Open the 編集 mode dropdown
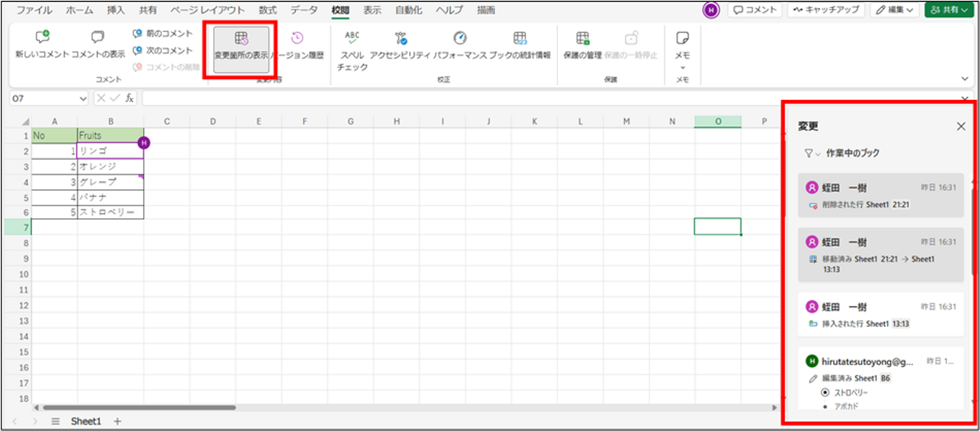 click(x=895, y=10)
